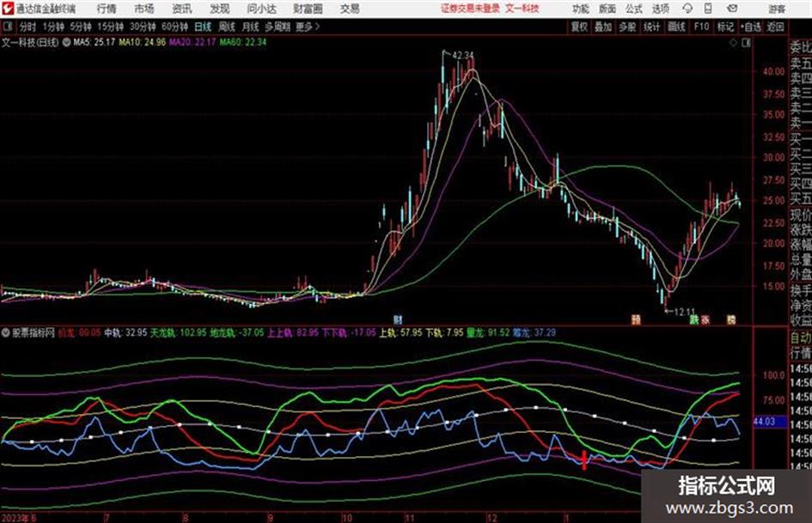Screen dimensions: 812x523
Task: Open the 多周期 multi-period view
Action: (277, 27)
